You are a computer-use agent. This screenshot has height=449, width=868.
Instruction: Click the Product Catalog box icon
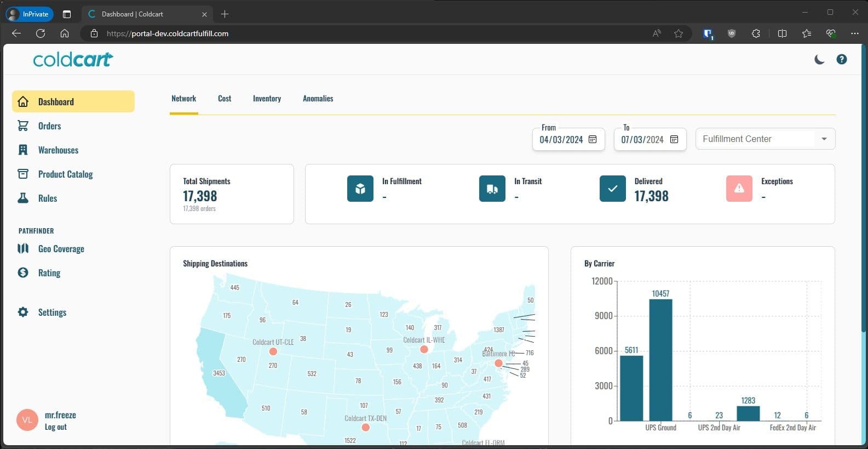23,174
